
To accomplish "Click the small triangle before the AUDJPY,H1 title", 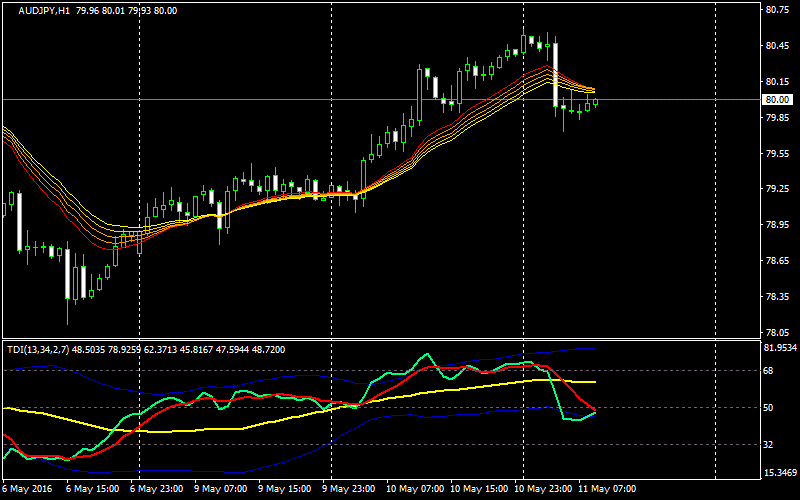I will 9,10.
